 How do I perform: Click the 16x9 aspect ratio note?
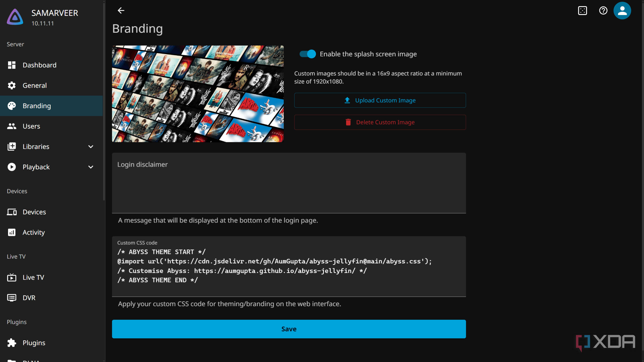[x=378, y=77]
